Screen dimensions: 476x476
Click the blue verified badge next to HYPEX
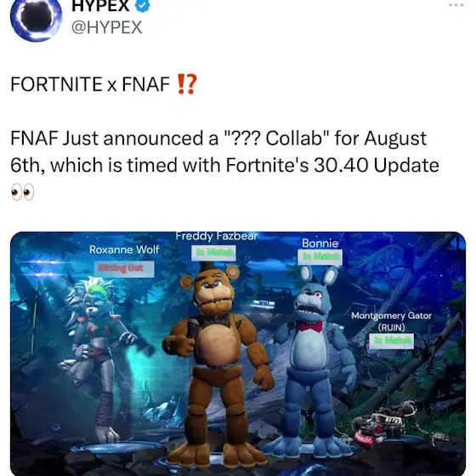click(x=142, y=5)
